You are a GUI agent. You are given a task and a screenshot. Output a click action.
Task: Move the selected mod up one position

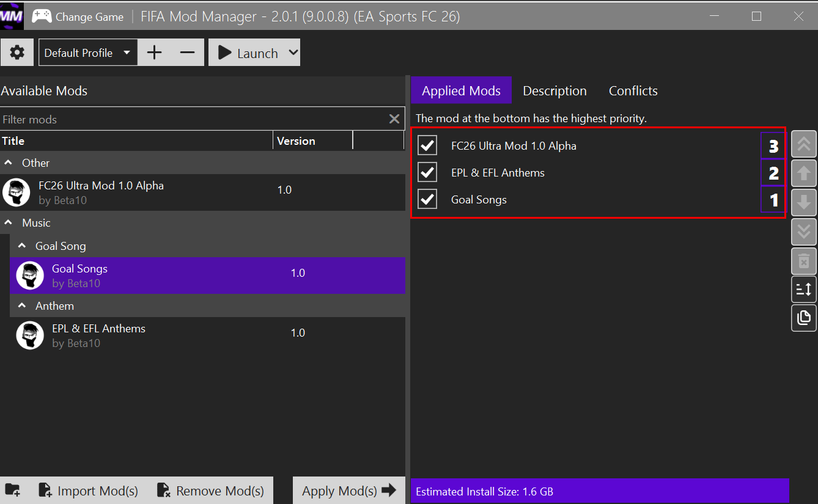point(804,173)
